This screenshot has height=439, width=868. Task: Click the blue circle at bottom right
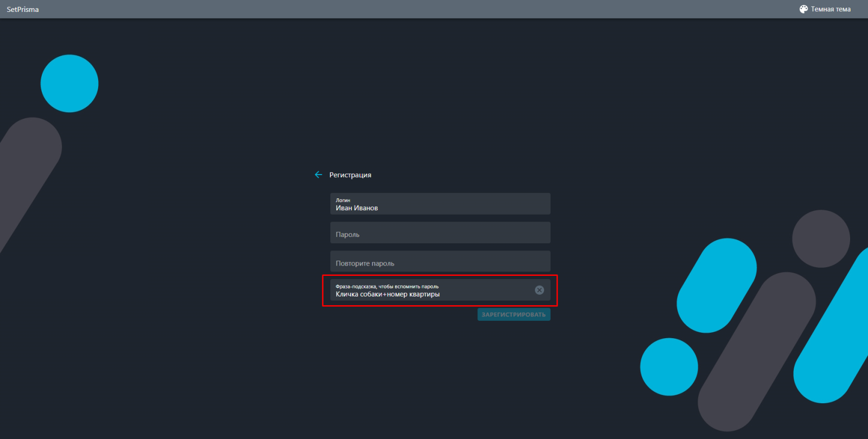pos(669,367)
